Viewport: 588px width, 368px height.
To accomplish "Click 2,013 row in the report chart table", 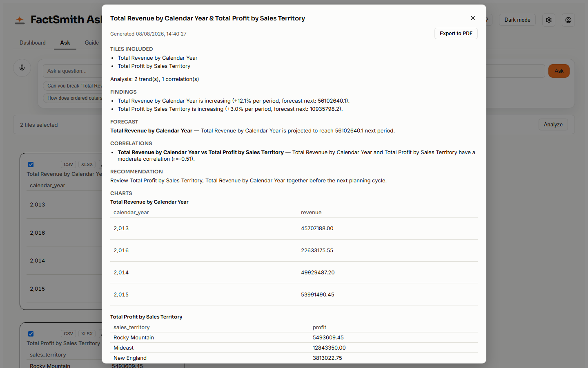I will coord(294,228).
